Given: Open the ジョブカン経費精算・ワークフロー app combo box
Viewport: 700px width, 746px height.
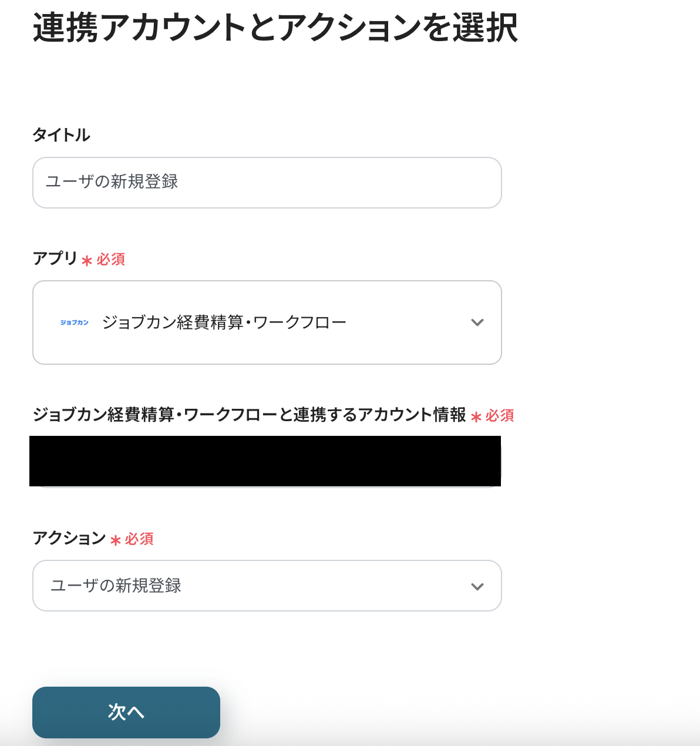Looking at the screenshot, I should pyautogui.click(x=267, y=322).
